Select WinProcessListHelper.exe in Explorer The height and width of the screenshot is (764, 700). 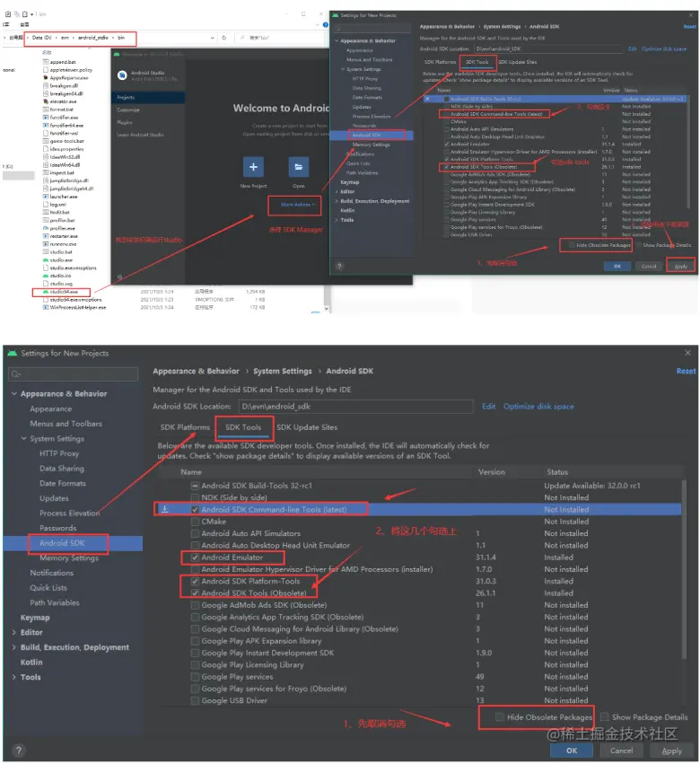[x=74, y=307]
